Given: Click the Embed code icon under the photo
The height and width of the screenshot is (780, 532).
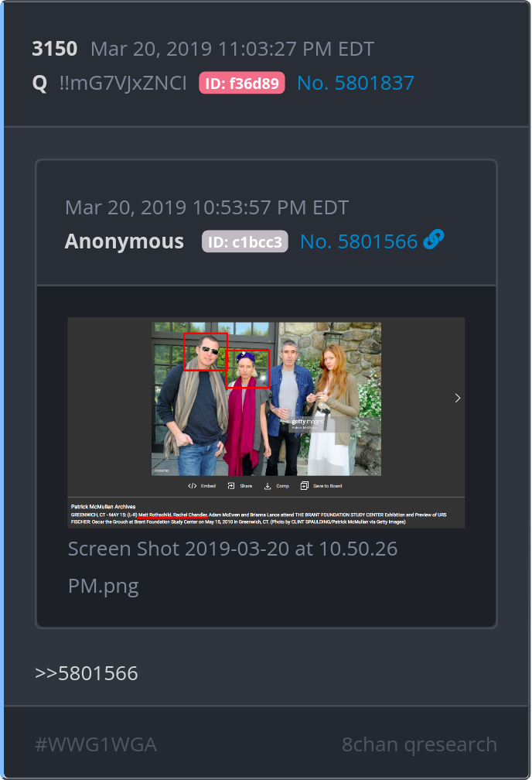Looking at the screenshot, I should (x=193, y=486).
